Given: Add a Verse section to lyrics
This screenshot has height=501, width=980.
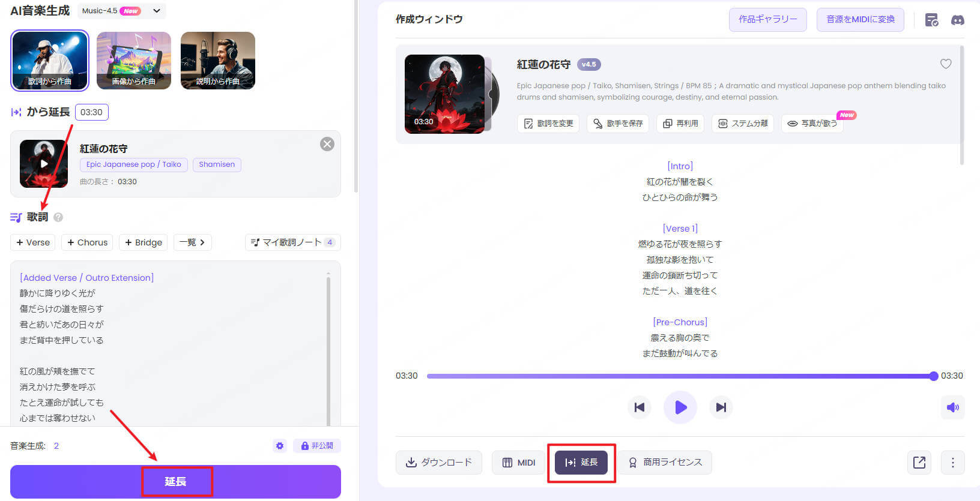Looking at the screenshot, I should coord(33,242).
